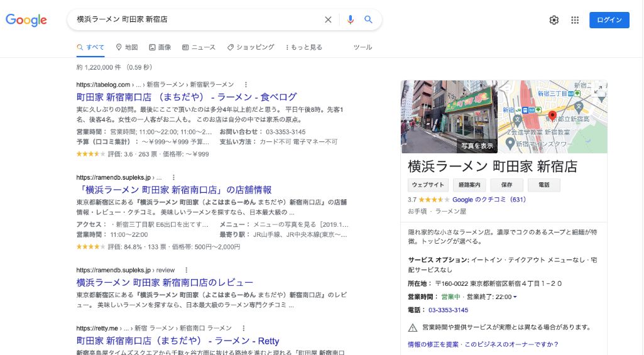Click the result count 約 1,220,000 件 text
644x355 pixels.
(x=99, y=67)
